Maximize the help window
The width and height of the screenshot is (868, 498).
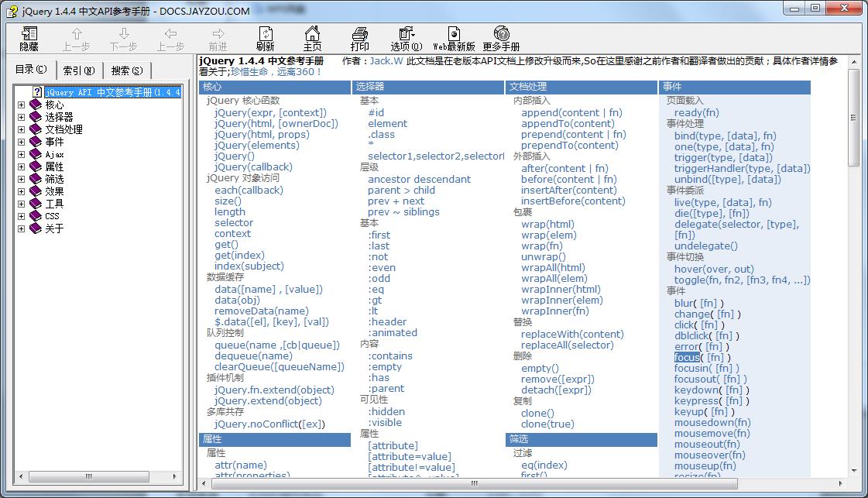[x=815, y=9]
